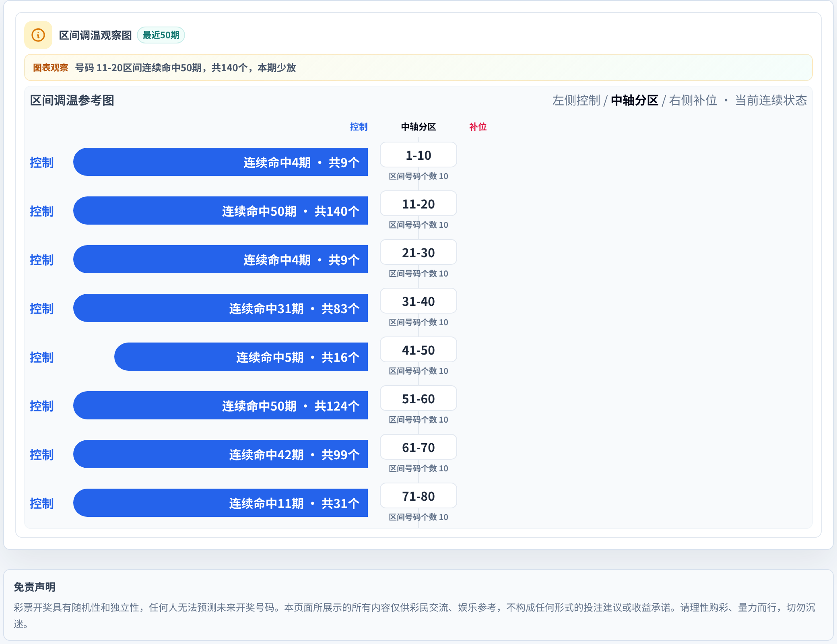This screenshot has width=837, height=644.
Task: Click the bar 连续命中5期 · 共16个
Action: click(241, 357)
